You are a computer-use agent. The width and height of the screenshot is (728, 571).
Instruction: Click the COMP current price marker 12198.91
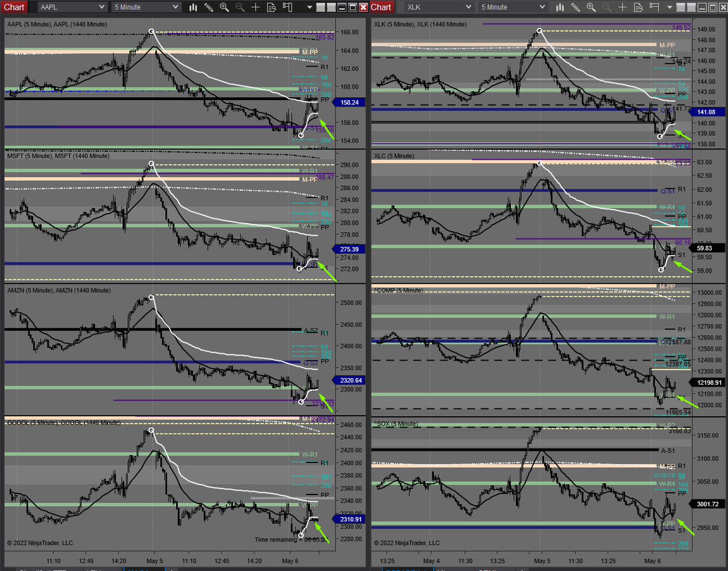tap(708, 383)
